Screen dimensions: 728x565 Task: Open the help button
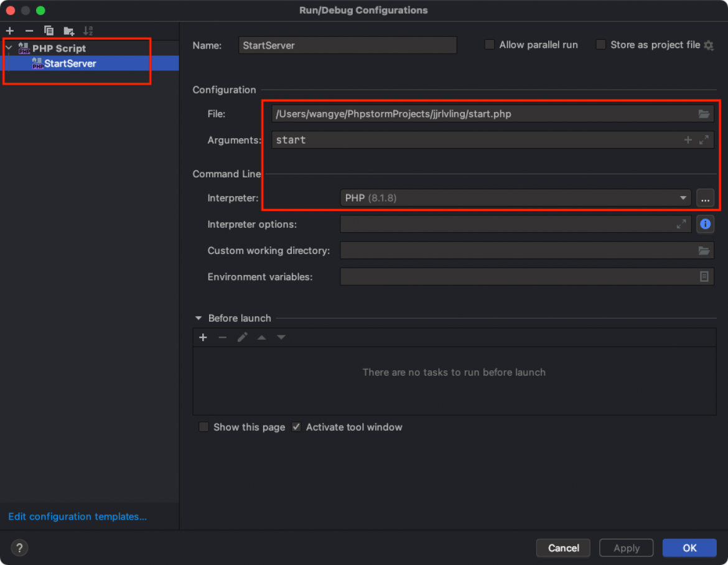click(x=19, y=548)
